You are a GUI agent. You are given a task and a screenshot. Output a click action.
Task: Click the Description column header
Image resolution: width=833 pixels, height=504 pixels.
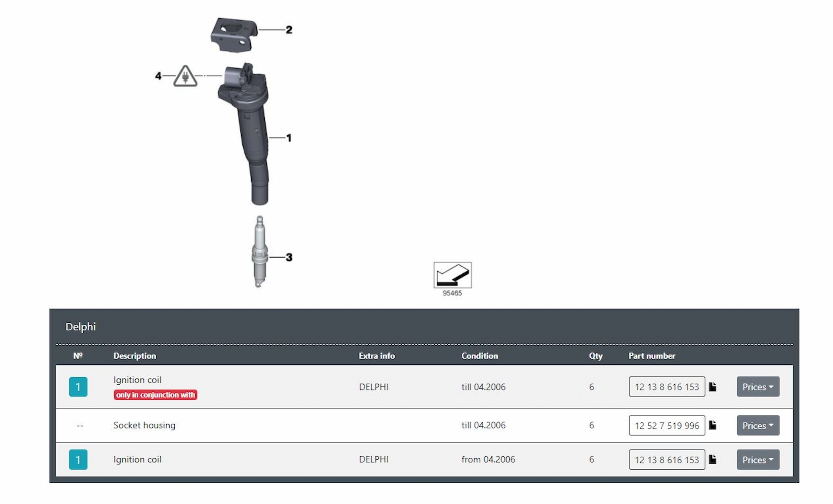(134, 356)
